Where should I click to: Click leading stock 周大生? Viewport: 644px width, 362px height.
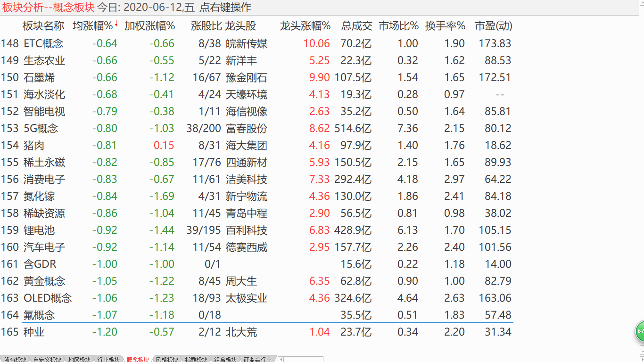tap(241, 281)
